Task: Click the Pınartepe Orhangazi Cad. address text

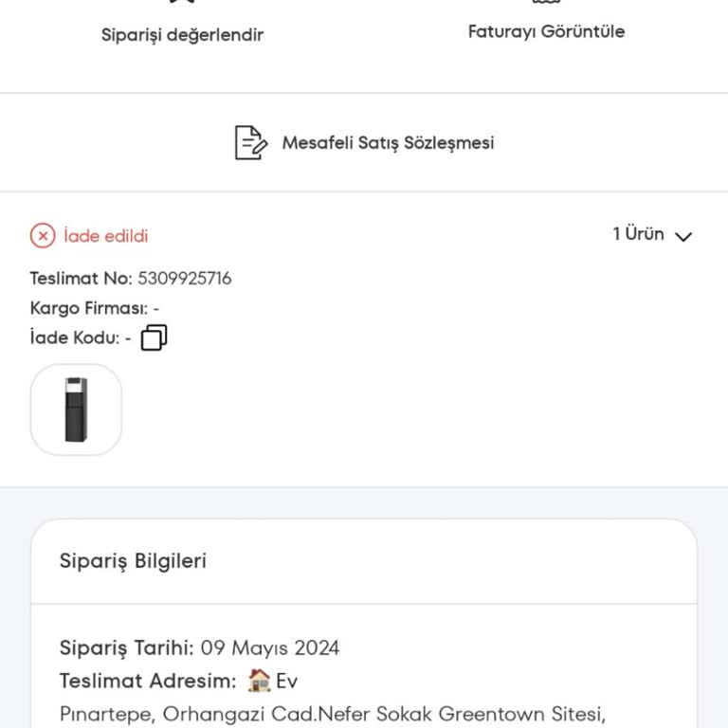Action: pos(333,714)
